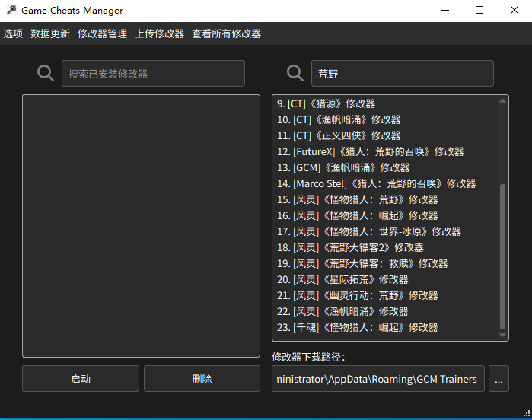Select [千魂]《怪物猎人：崛起》修改器 entry
Viewport: 532px width, 420px height.
coord(358,327)
